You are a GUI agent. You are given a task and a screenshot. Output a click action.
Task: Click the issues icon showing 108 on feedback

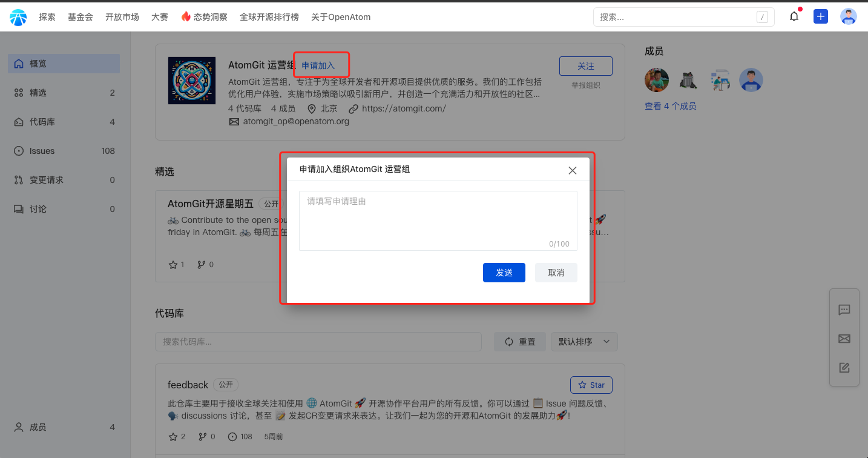(232, 437)
